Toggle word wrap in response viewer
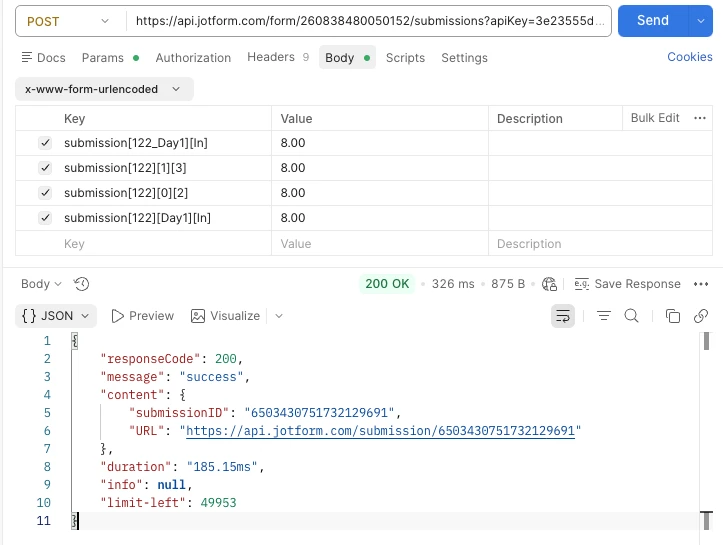This screenshot has width=723, height=545. pyautogui.click(x=563, y=316)
